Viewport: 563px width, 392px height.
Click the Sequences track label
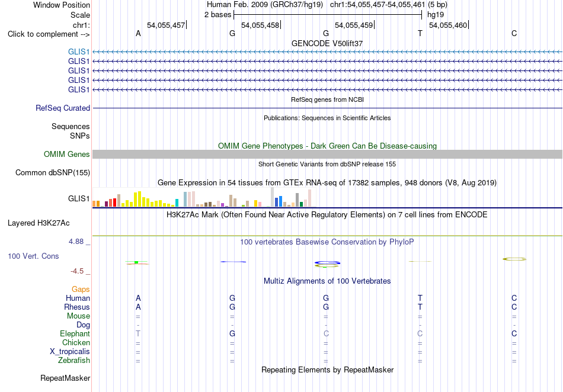point(71,126)
